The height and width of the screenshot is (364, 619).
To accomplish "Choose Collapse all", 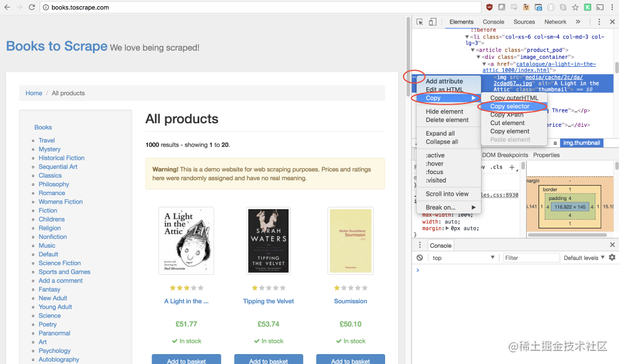I will [x=448, y=142].
